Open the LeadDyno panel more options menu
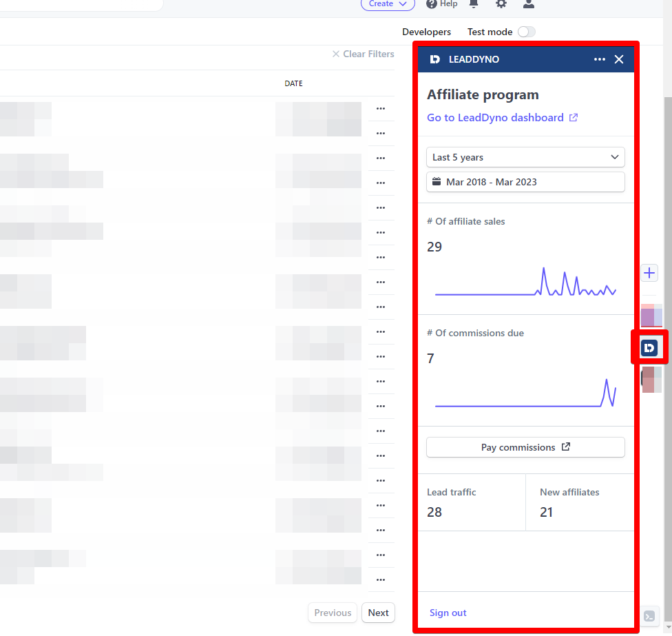The height and width of the screenshot is (636, 672). click(x=600, y=59)
